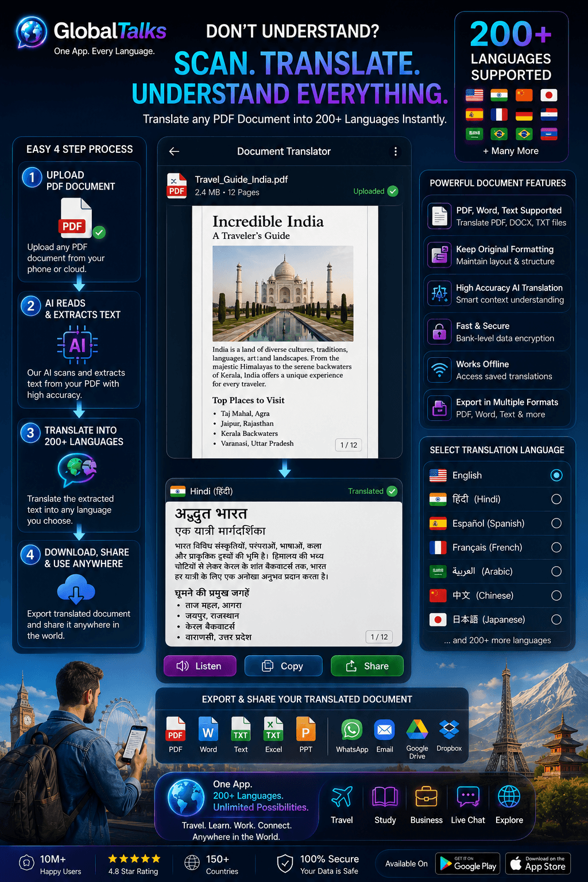Click the Travel airplane icon
Image resolution: width=588 pixels, height=882 pixels.
pos(342,797)
